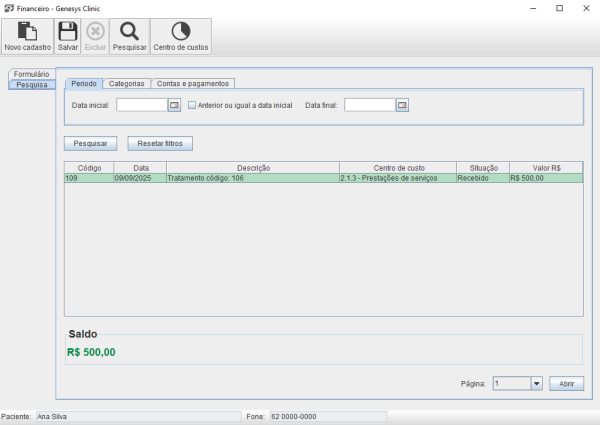Open the Contas e pagamentos tab

pos(193,83)
